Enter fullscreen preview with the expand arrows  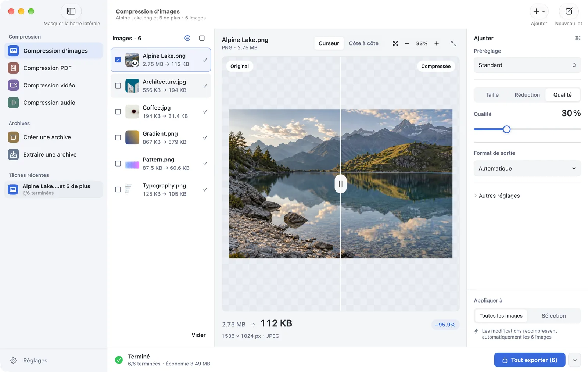pos(453,43)
